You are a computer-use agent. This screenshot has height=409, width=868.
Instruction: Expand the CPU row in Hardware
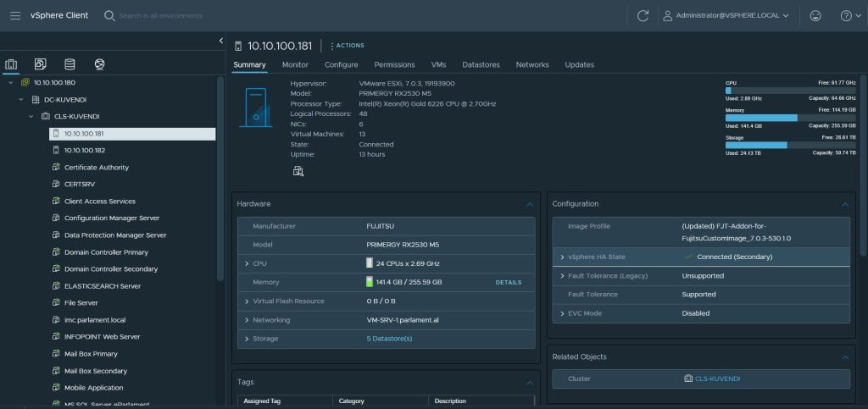tap(246, 263)
